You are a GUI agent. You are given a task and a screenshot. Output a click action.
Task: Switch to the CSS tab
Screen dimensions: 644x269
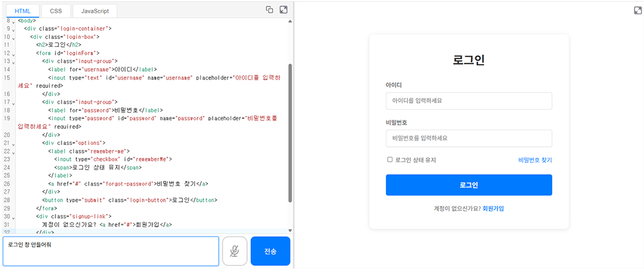[x=55, y=10]
